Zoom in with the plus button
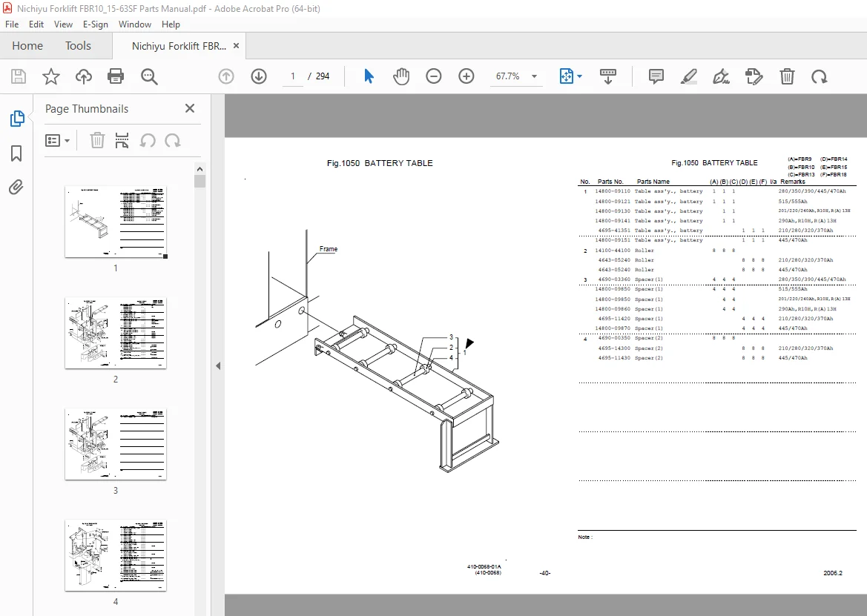Viewport: 867px width, 616px height. [467, 76]
